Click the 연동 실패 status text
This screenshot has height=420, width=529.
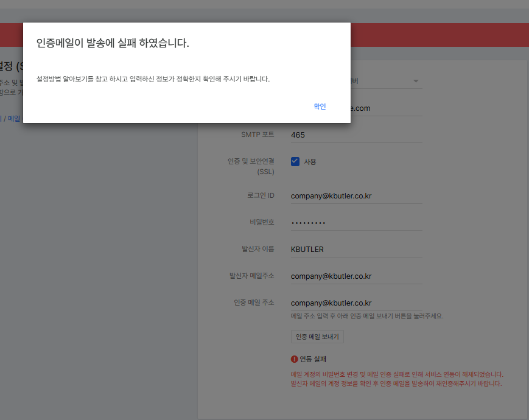pos(313,359)
